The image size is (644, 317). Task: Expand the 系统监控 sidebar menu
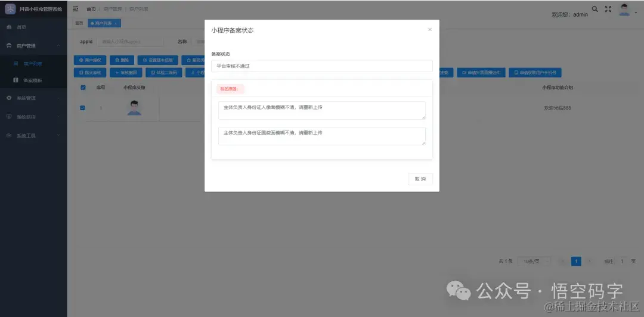click(x=33, y=117)
